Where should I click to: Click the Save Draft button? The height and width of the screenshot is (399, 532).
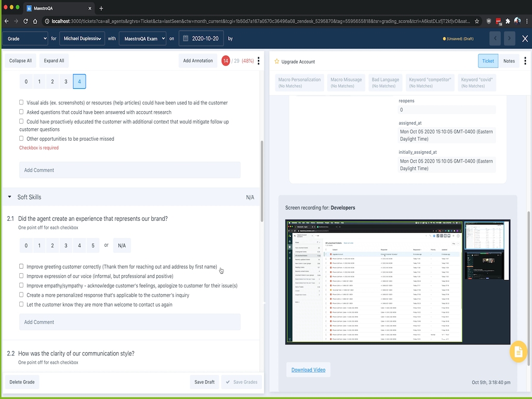point(204,381)
